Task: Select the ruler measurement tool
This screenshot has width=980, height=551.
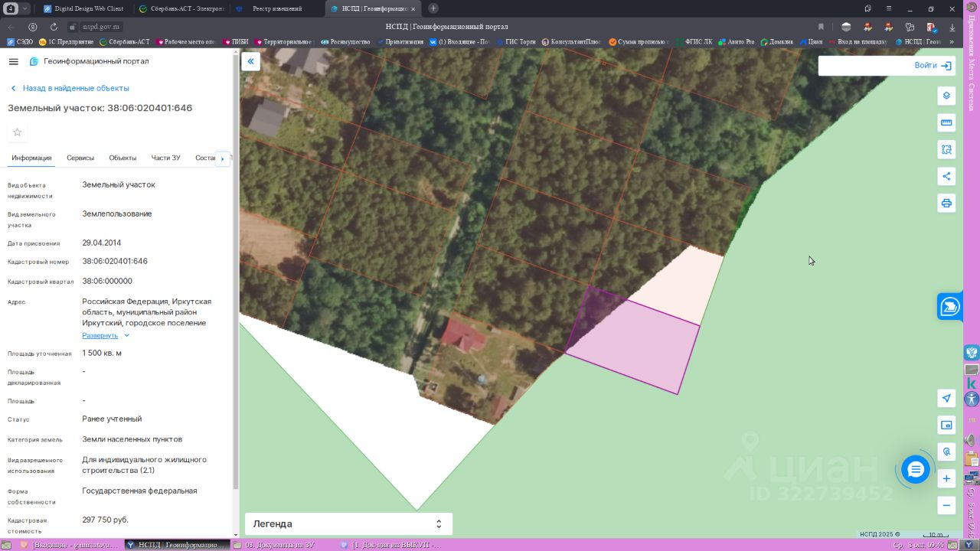Action: [946, 122]
